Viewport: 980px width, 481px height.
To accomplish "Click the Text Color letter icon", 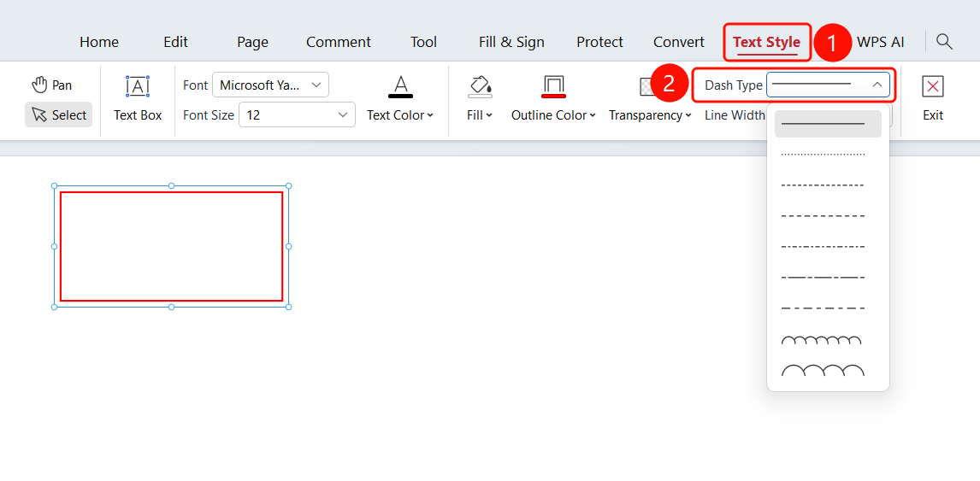I will click(x=400, y=86).
